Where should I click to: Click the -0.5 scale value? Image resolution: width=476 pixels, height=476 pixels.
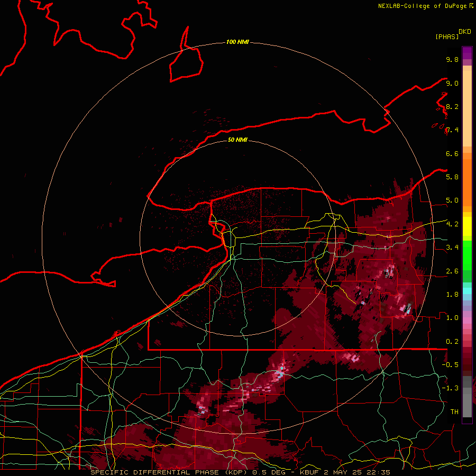pos(450,364)
